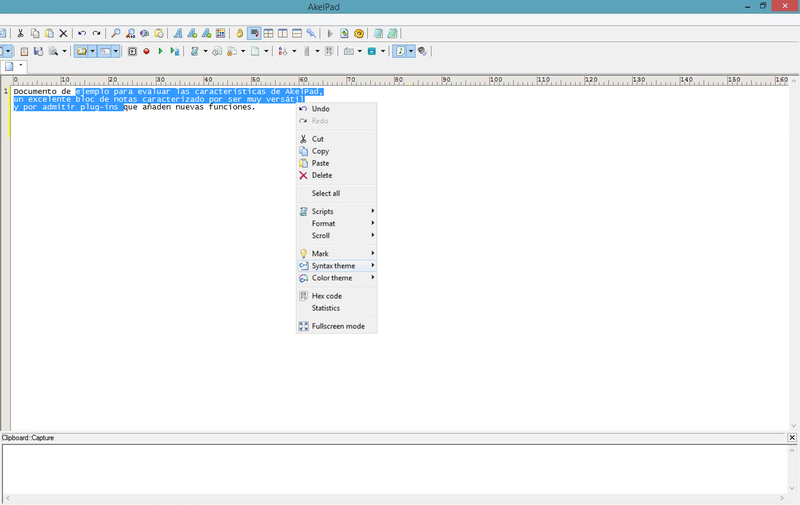Open dropdown beside the blue square icon
800x505 pixels.
pyautogui.click(x=383, y=51)
